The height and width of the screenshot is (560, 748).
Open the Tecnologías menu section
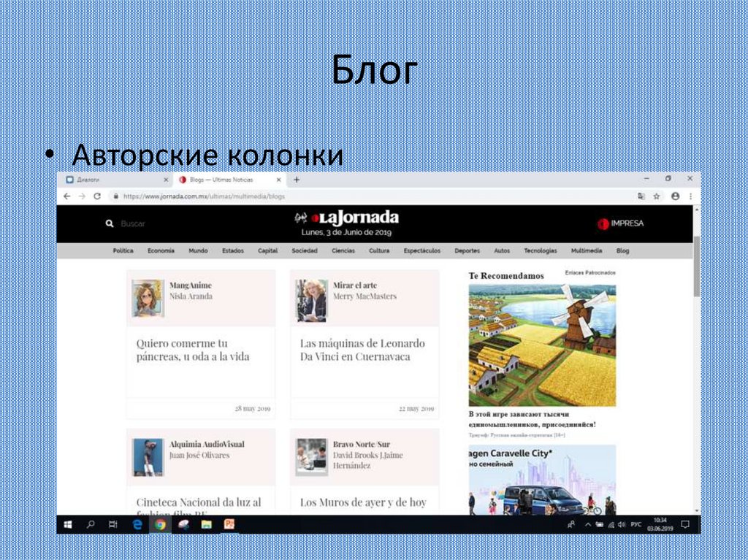tap(540, 250)
